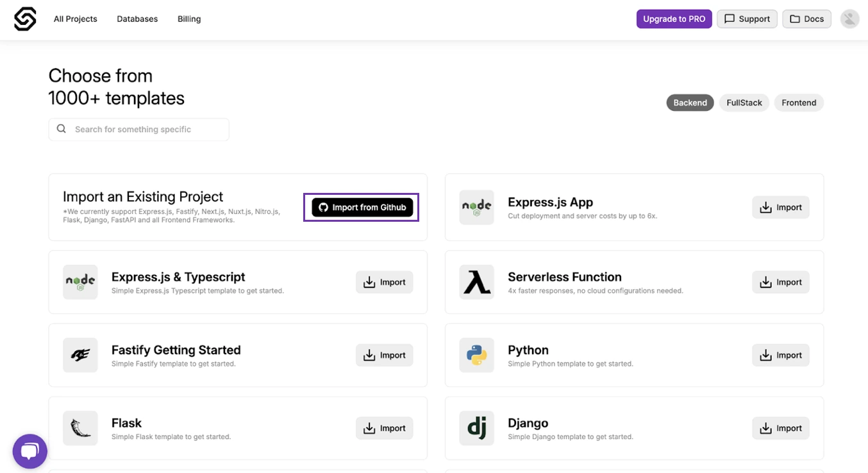Click 'Choose from 1000+ templates' heading

(x=117, y=87)
